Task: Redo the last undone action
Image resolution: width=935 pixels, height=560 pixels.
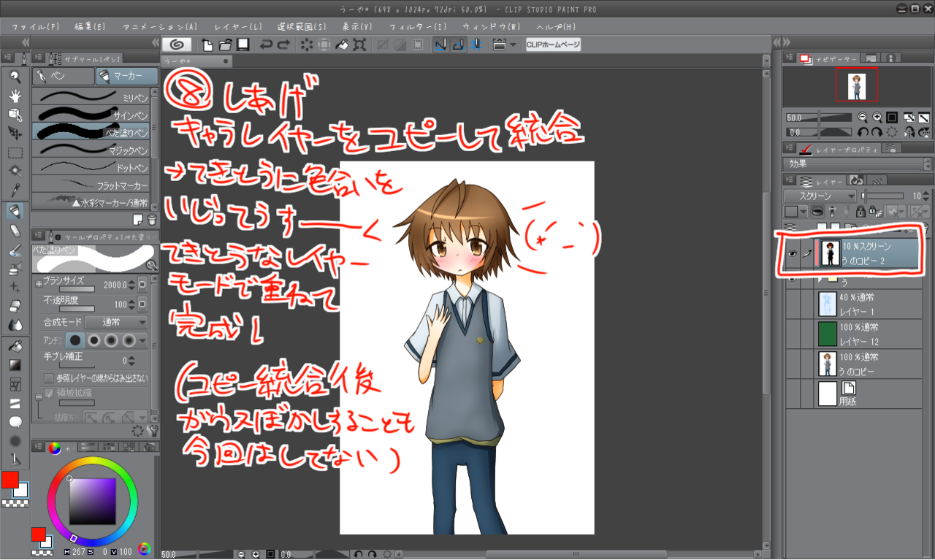Action: (283, 45)
